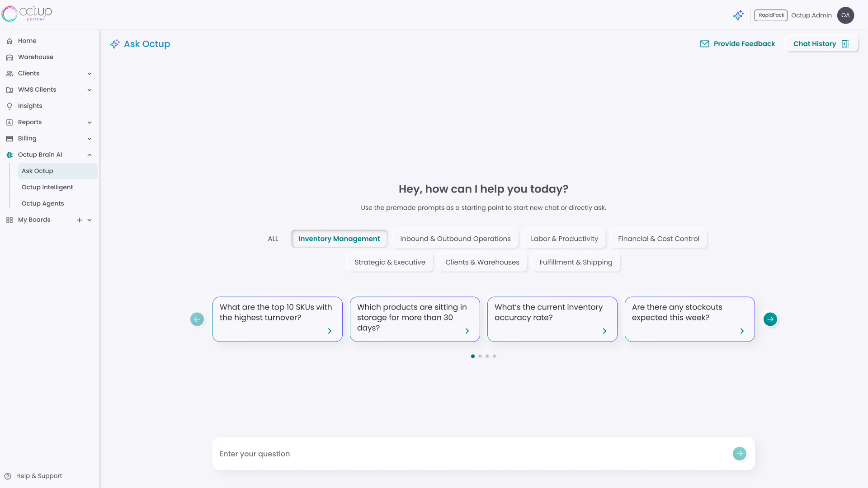868x488 pixels.
Task: Open the Chat History panel
Action: (815, 44)
